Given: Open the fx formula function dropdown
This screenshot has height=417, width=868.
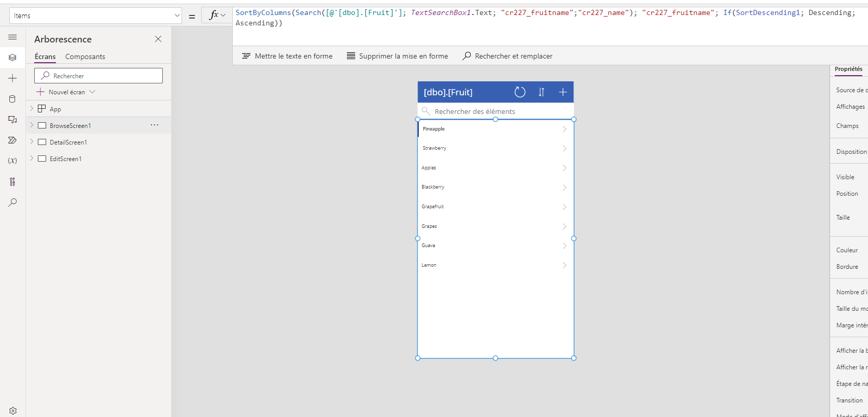Looking at the screenshot, I should pyautogui.click(x=217, y=16).
